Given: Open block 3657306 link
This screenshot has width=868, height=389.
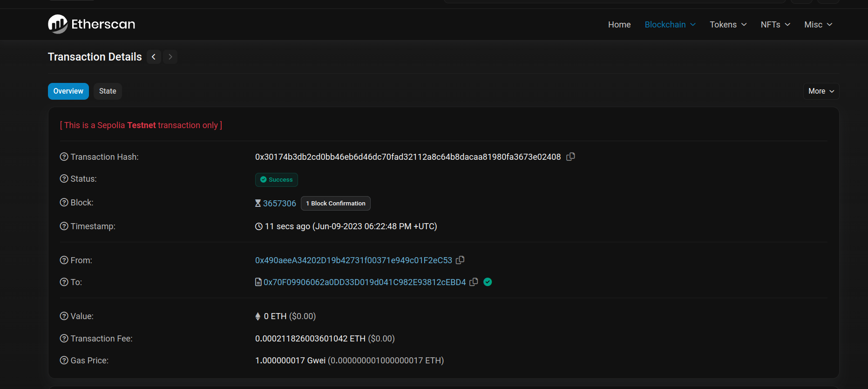Looking at the screenshot, I should (279, 204).
